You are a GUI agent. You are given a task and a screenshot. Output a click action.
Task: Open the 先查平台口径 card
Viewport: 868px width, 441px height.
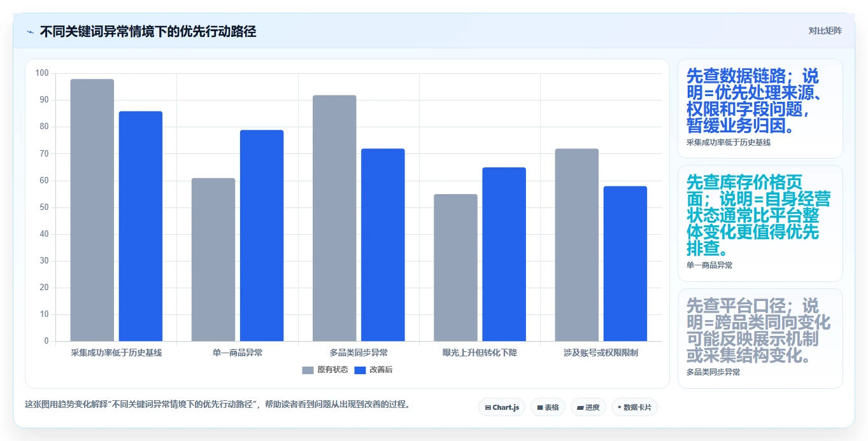pyautogui.click(x=760, y=338)
